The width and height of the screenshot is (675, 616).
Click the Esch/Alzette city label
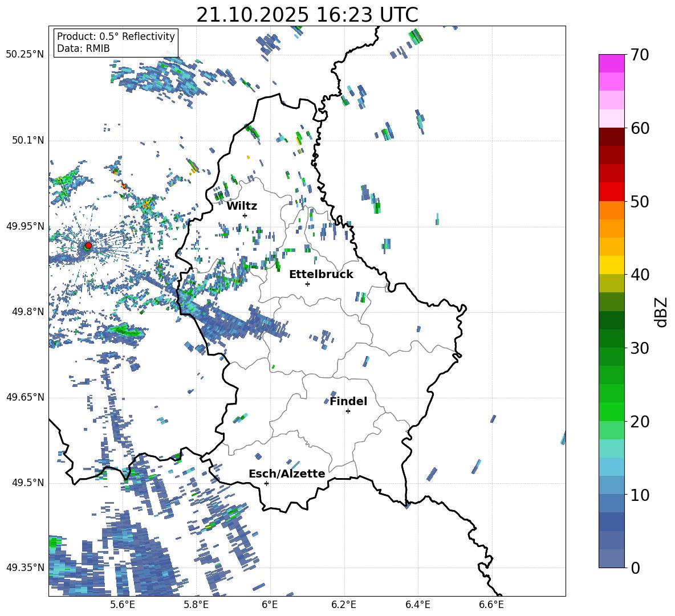click(287, 474)
